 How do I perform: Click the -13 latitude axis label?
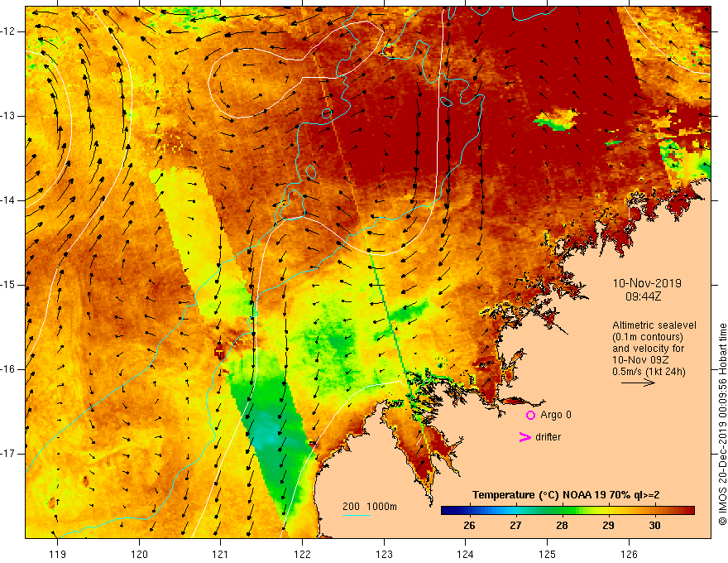pyautogui.click(x=9, y=116)
